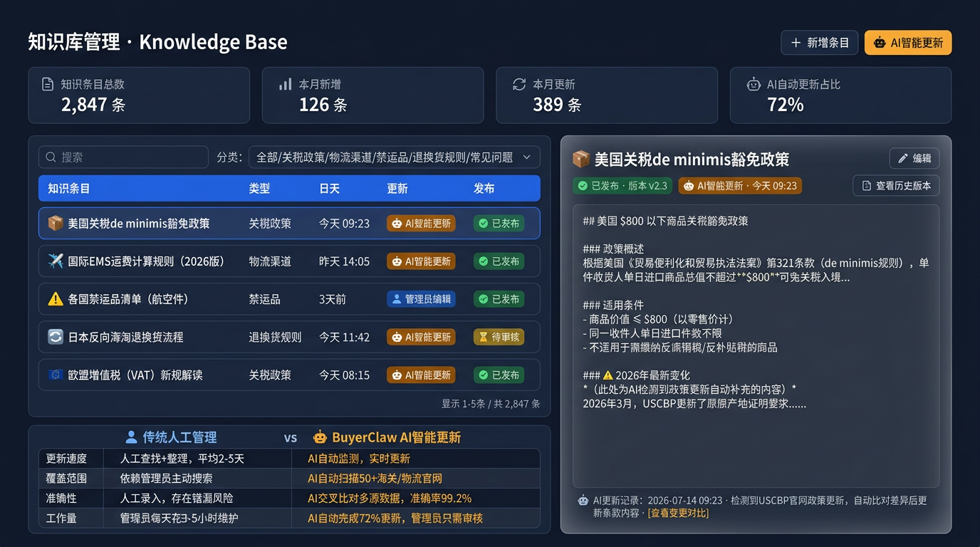Click the refresh icon beside 本月更新
This screenshot has height=547, width=980.
[519, 84]
